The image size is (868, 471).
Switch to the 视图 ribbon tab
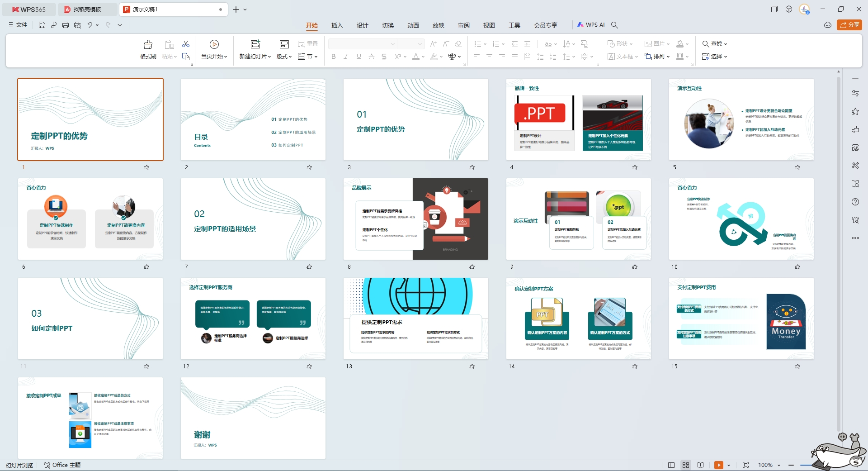[x=489, y=25]
